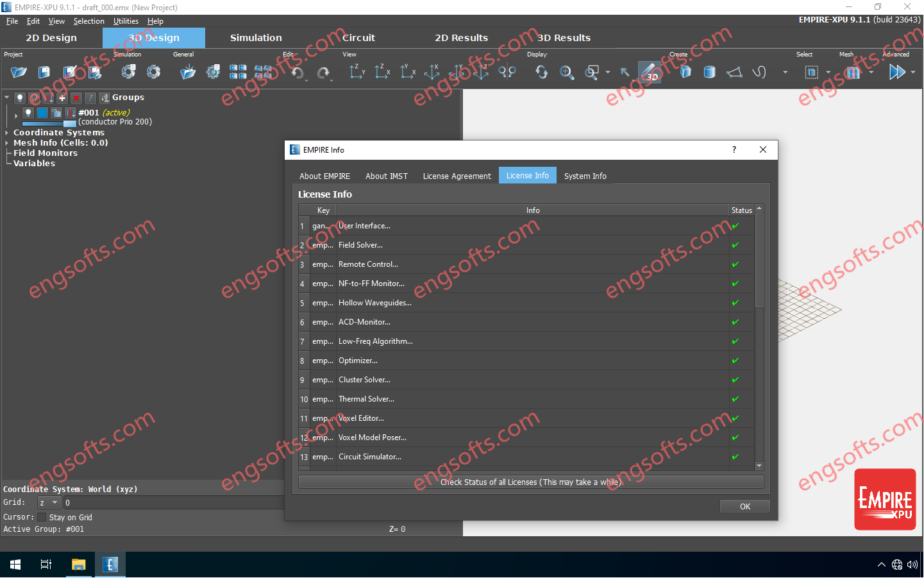Expand Coordinate Systems node
924x578 pixels.
6,133
